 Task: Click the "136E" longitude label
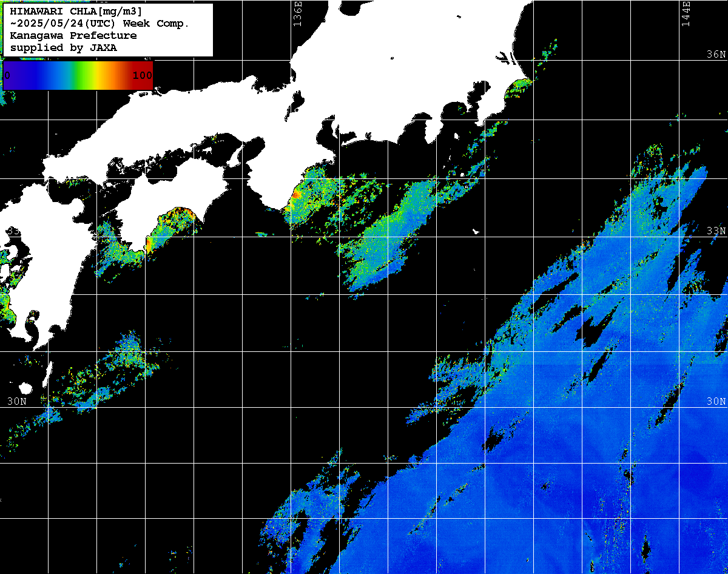[x=298, y=13]
